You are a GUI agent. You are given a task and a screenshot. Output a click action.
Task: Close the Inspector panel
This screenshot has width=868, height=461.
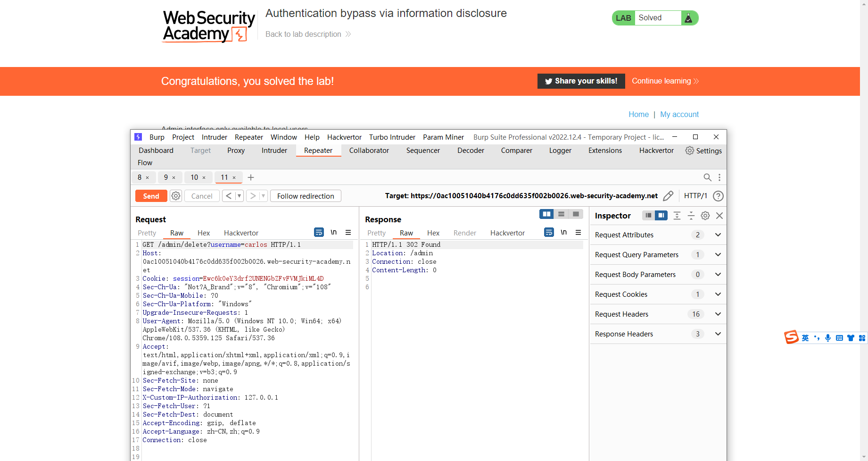[x=719, y=216]
